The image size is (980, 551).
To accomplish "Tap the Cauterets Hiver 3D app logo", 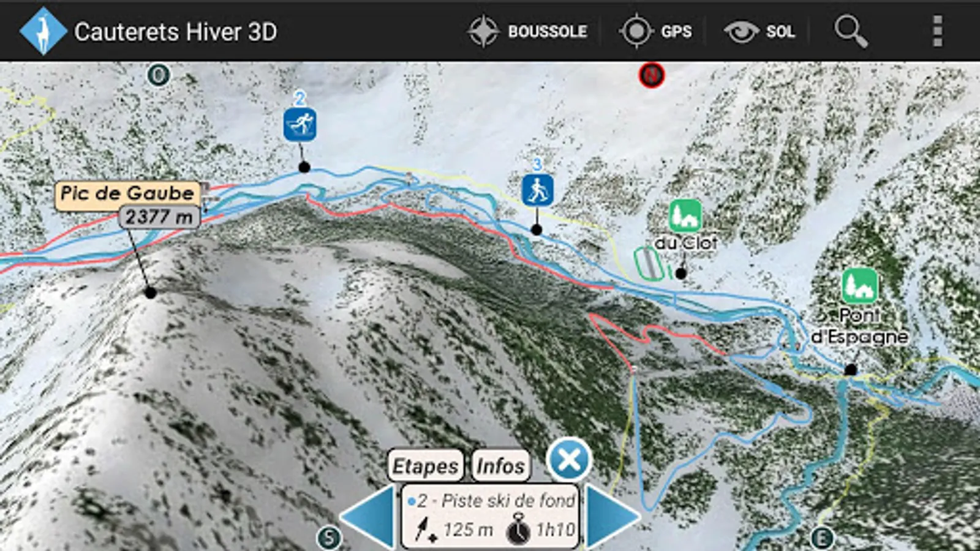I will [x=42, y=31].
